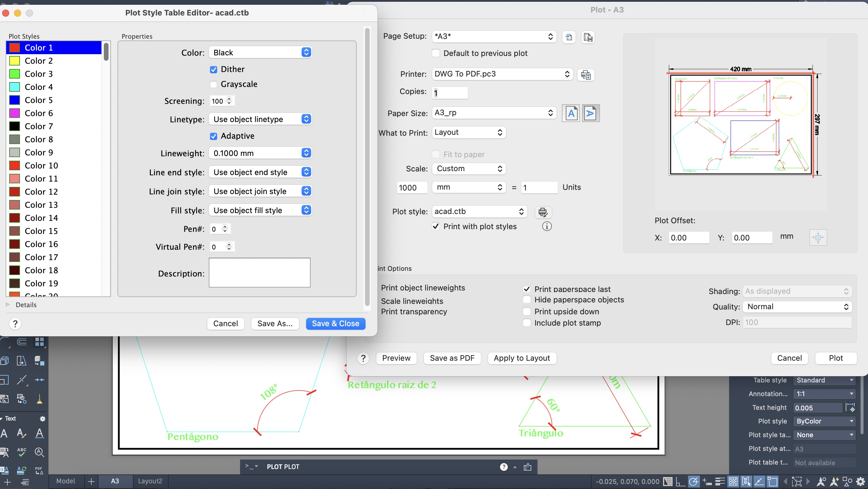Select portrait paper orientation icon
Viewport: 868px width, 489px height.
click(571, 113)
